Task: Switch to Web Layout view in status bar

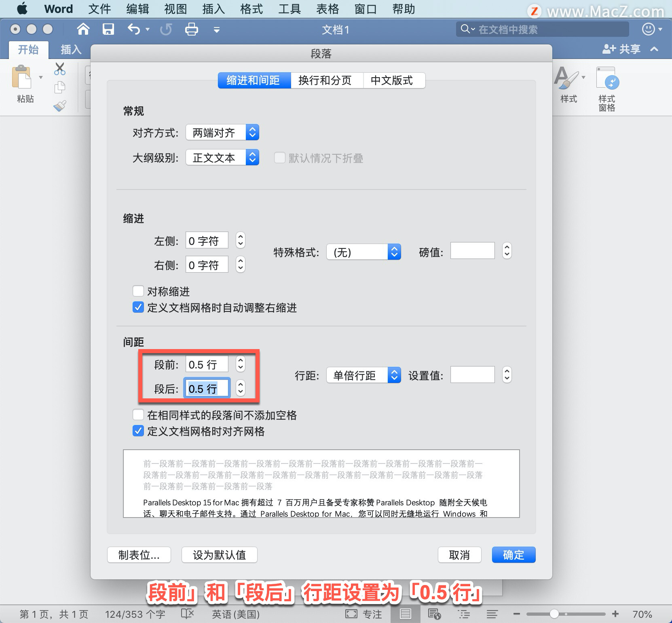Action: tap(434, 614)
